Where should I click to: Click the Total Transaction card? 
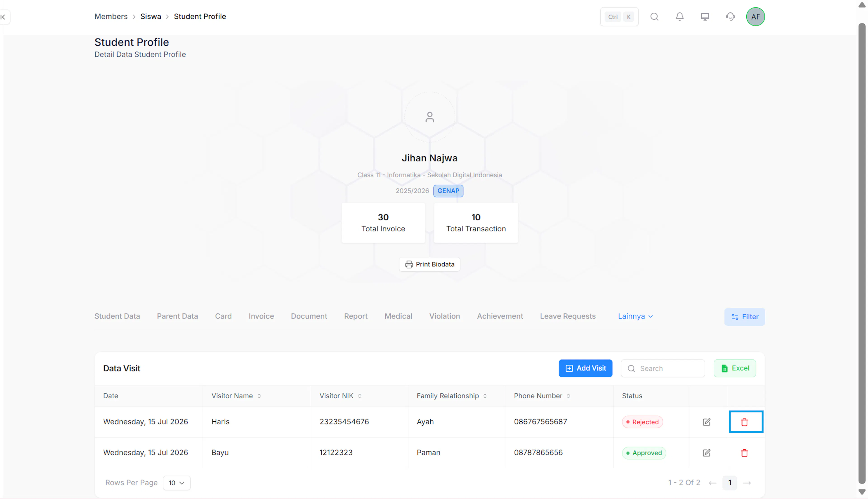pos(476,223)
